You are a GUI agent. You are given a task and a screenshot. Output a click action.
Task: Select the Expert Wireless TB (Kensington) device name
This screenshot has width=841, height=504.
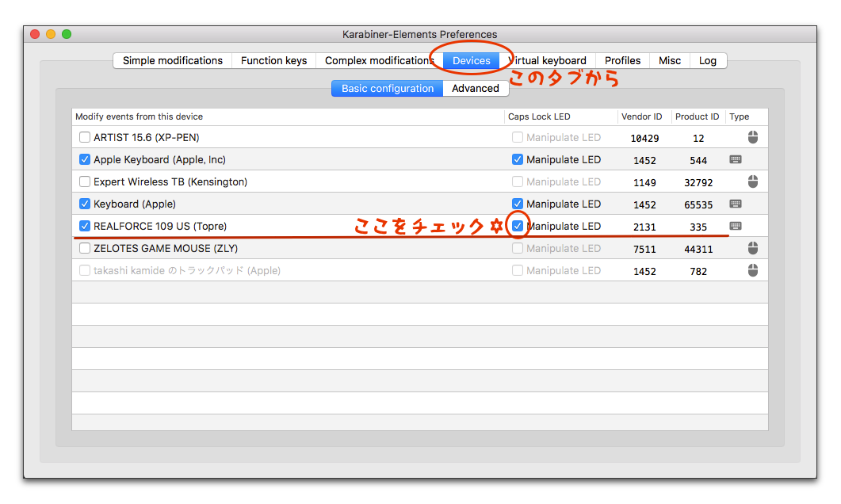[170, 181]
